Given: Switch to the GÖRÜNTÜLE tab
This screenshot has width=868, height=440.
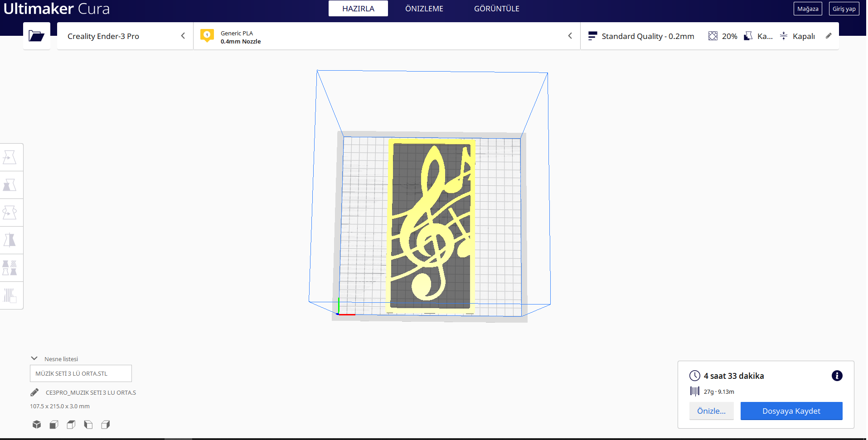Looking at the screenshot, I should coord(497,8).
